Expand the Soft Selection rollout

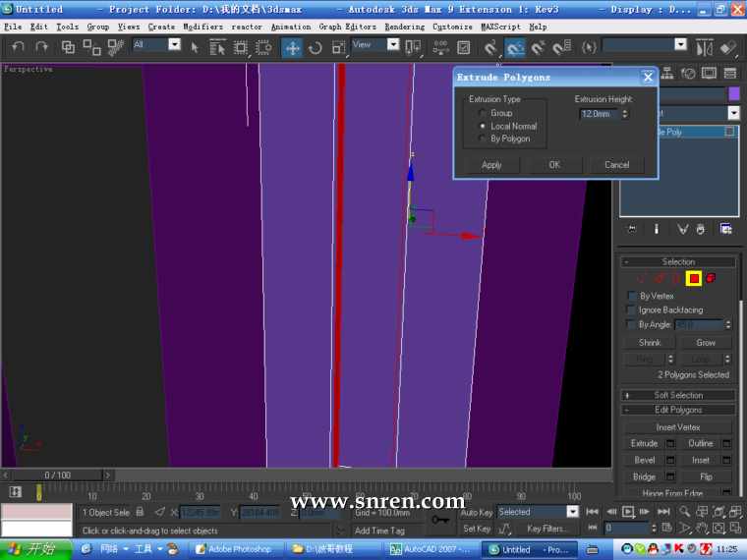tap(678, 395)
